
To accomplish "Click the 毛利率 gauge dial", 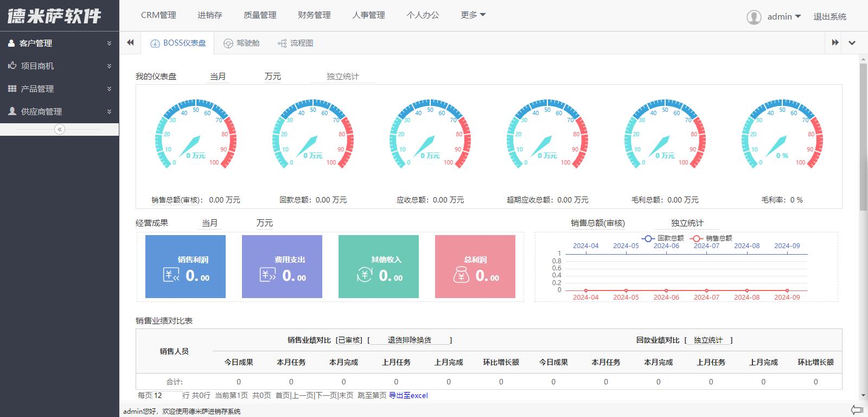I will 782,135.
